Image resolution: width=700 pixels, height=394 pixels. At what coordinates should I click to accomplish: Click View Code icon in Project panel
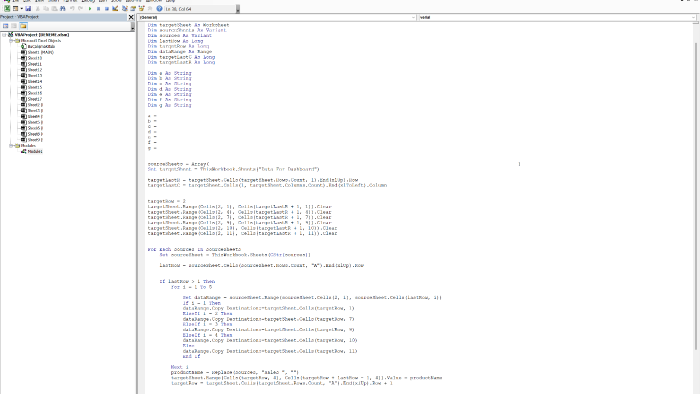(x=5, y=26)
